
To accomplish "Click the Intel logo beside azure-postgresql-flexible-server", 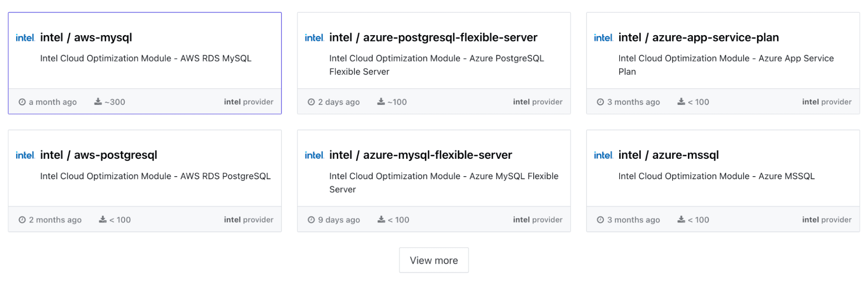I will (314, 38).
